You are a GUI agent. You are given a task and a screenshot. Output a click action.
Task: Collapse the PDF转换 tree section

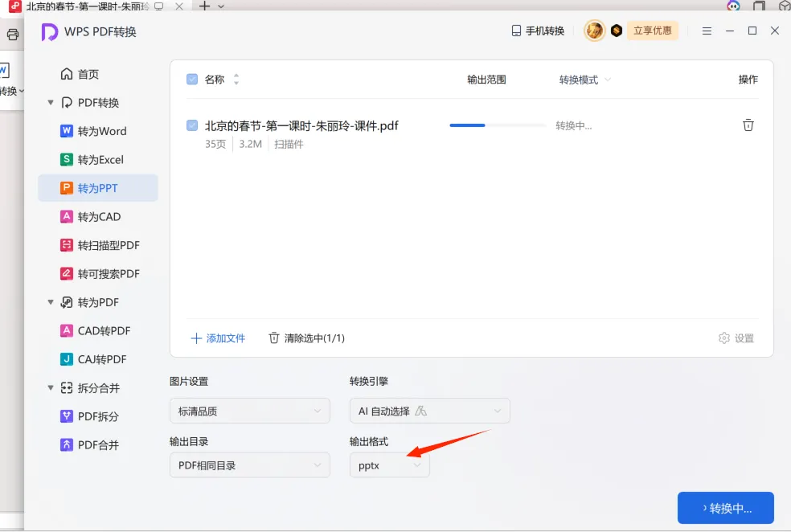pyautogui.click(x=51, y=103)
